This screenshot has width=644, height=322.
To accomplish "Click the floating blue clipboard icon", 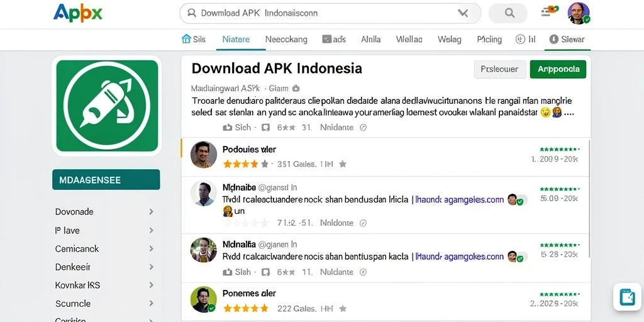I will [628, 297].
